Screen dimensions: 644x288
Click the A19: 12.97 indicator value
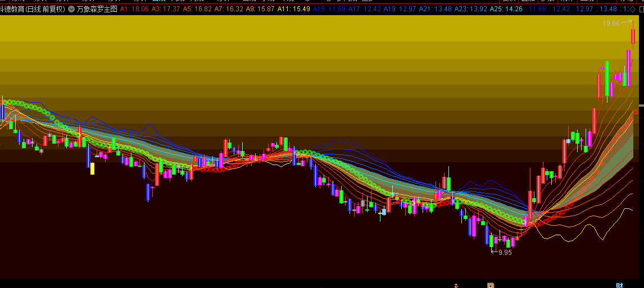click(x=400, y=8)
